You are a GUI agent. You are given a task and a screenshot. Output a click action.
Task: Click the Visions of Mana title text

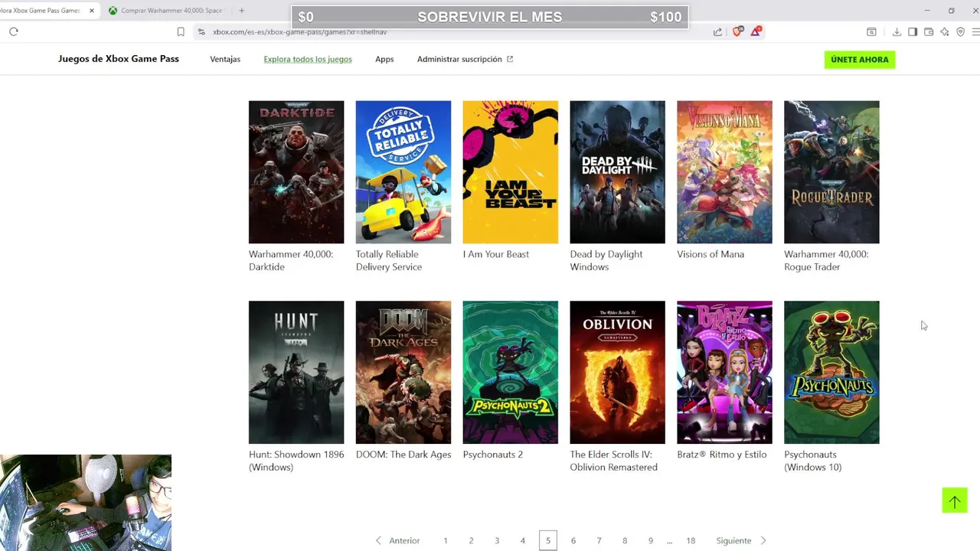[x=710, y=254]
